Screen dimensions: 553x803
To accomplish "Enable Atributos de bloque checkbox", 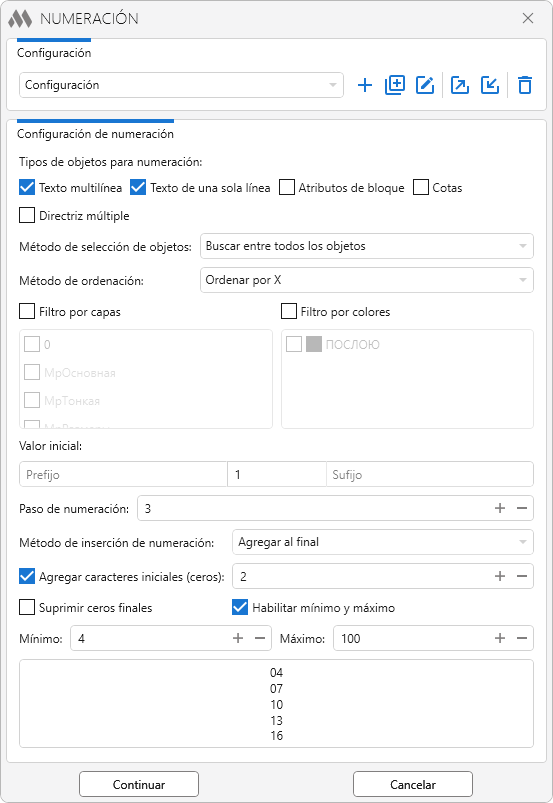I will coord(287,187).
